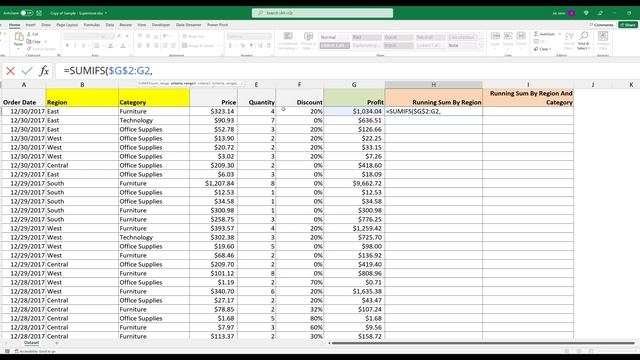
Task: Click the AutoSum sigma button
Action: pyautogui.click(x=545, y=34)
